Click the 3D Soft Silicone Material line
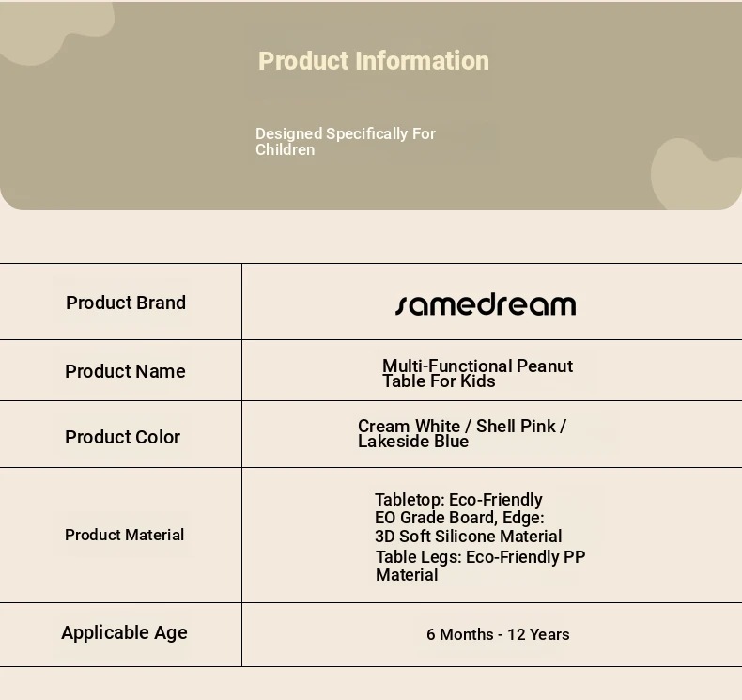The width and height of the screenshot is (742, 700). [469, 537]
